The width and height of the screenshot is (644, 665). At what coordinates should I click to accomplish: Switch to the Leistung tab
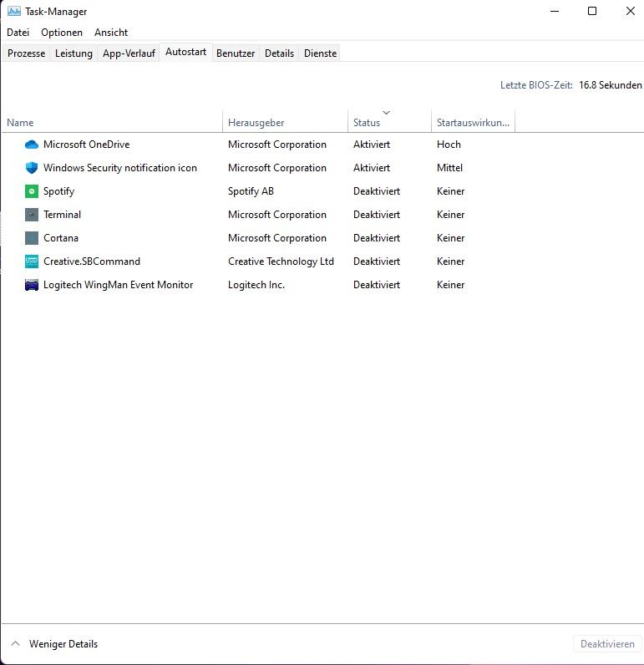point(74,53)
